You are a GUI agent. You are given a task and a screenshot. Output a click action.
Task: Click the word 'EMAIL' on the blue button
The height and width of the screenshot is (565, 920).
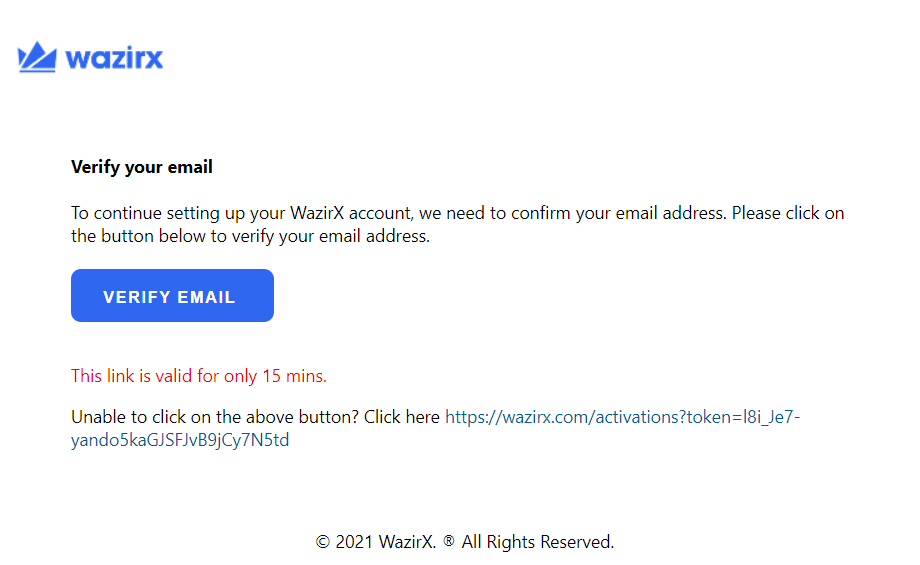[x=206, y=297]
